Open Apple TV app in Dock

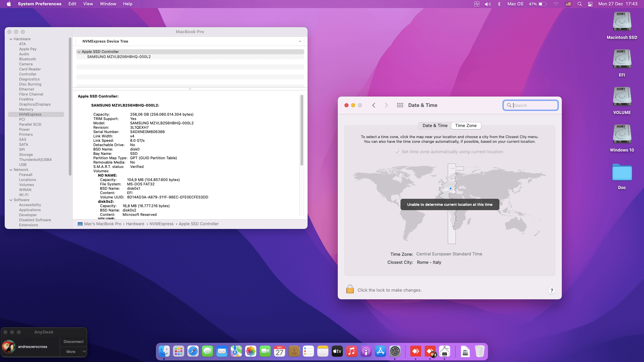[x=337, y=351]
